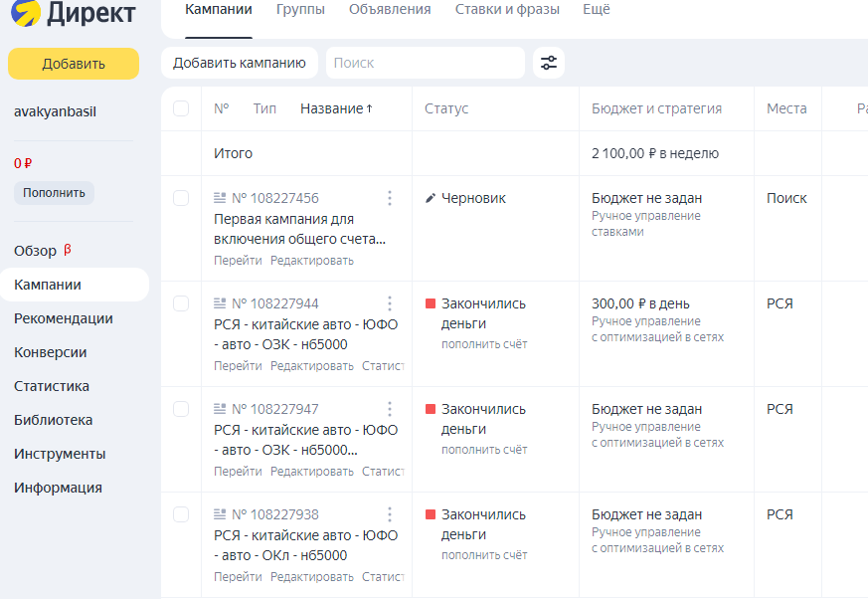Click the avakyanbasil account name

click(x=55, y=111)
